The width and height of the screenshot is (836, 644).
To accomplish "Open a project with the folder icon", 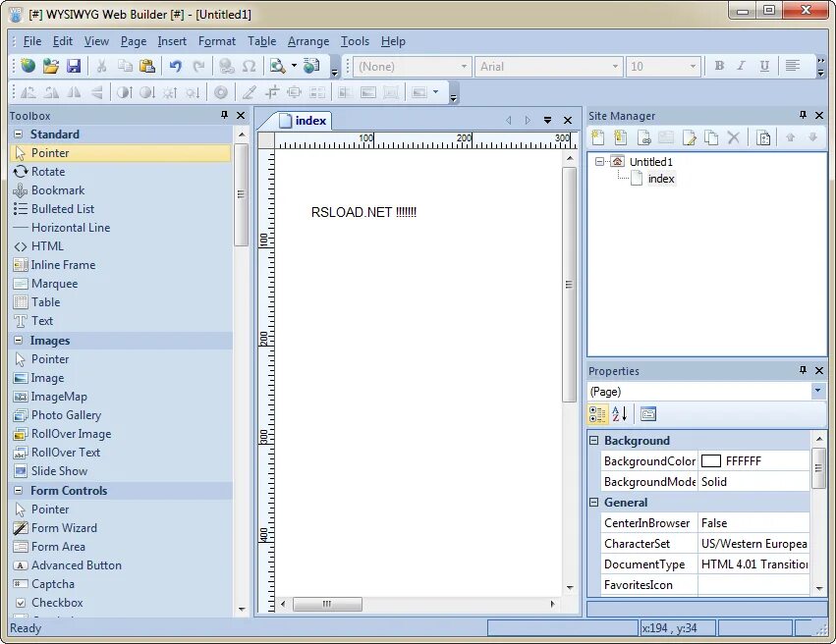I will [51, 66].
